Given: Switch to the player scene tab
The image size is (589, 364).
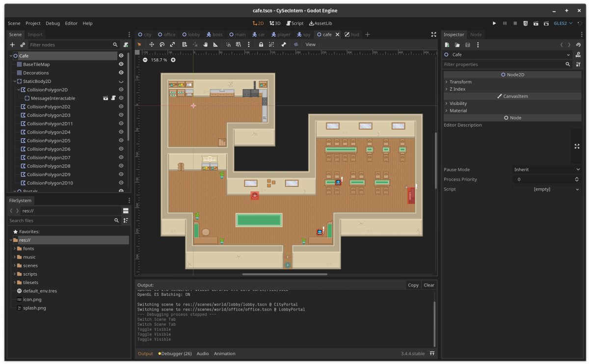Looking at the screenshot, I should 280,35.
